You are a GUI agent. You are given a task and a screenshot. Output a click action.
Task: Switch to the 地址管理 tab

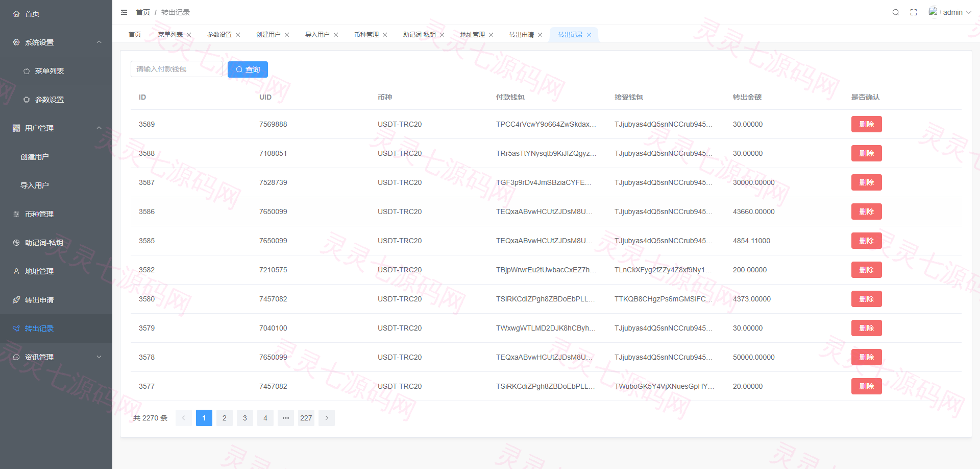pyautogui.click(x=473, y=35)
